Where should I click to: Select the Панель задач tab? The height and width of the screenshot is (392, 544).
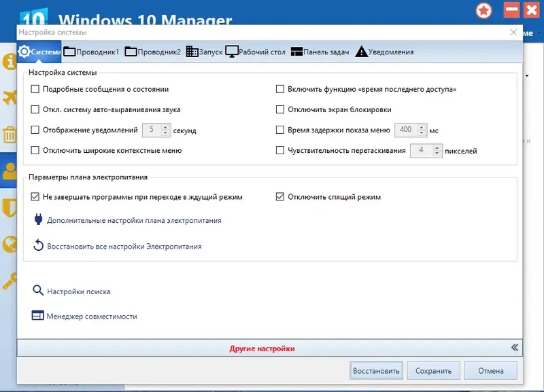coord(320,52)
